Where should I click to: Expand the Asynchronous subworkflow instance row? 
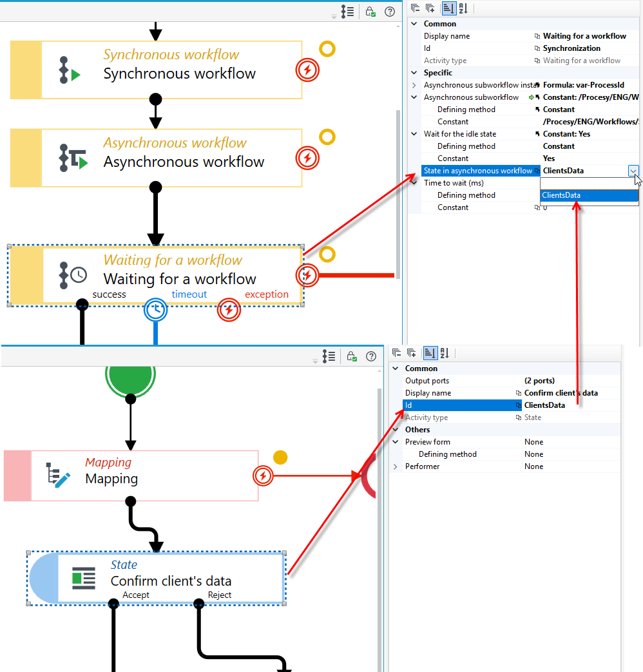pos(414,85)
